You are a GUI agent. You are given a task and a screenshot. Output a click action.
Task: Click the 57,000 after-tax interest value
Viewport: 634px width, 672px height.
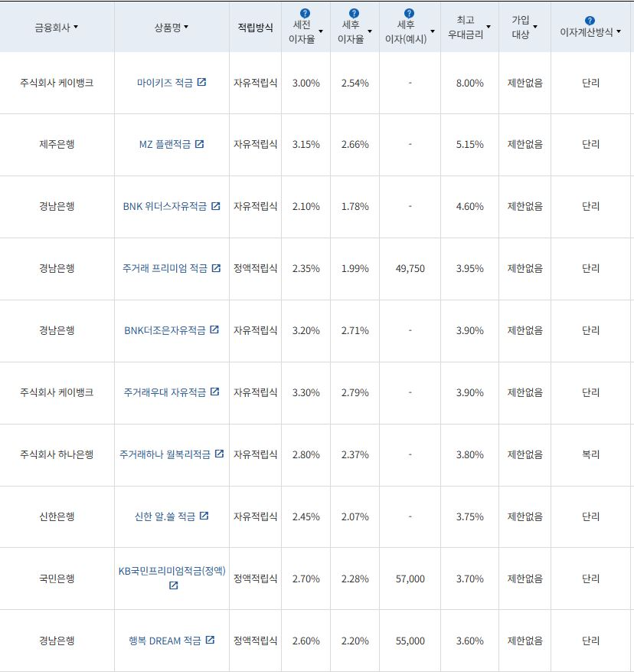click(410, 579)
